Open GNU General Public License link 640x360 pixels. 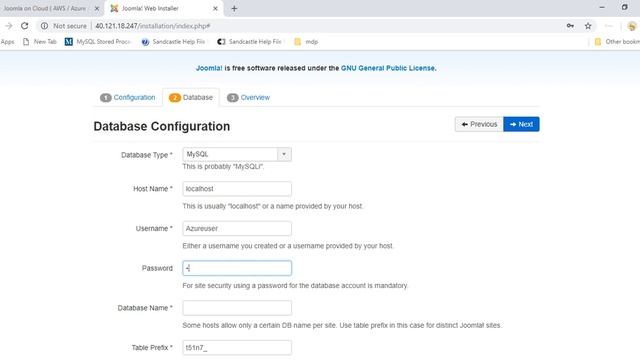tap(388, 68)
